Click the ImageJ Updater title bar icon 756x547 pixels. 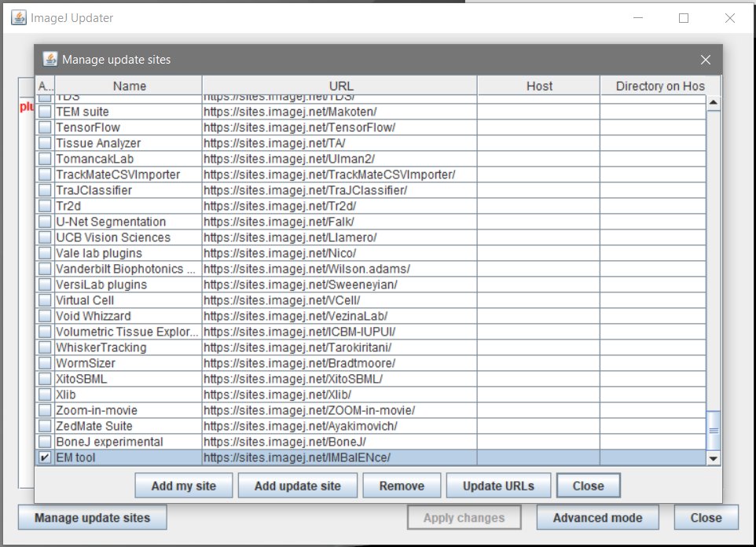pyautogui.click(x=18, y=17)
